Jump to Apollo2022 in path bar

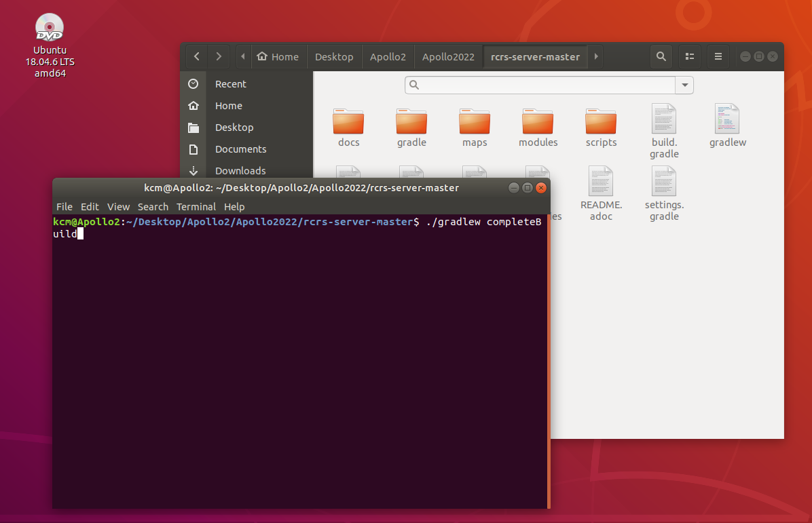(449, 56)
